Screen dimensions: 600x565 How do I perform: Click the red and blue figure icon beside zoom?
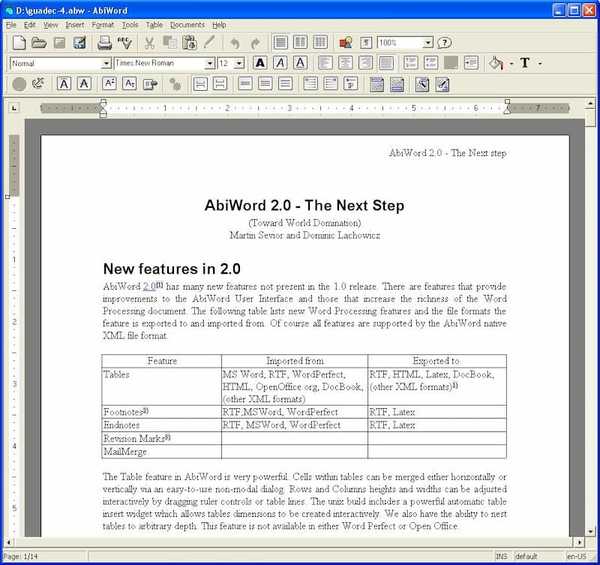(x=346, y=43)
